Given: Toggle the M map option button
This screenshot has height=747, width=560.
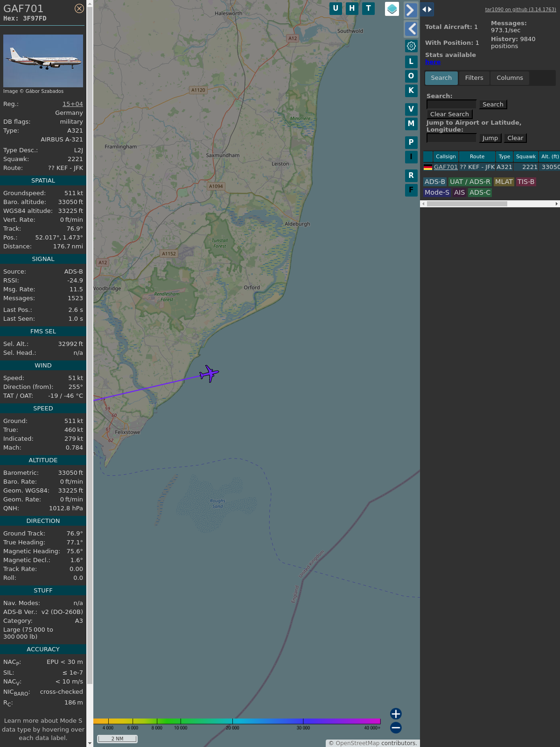Looking at the screenshot, I should tap(411, 124).
